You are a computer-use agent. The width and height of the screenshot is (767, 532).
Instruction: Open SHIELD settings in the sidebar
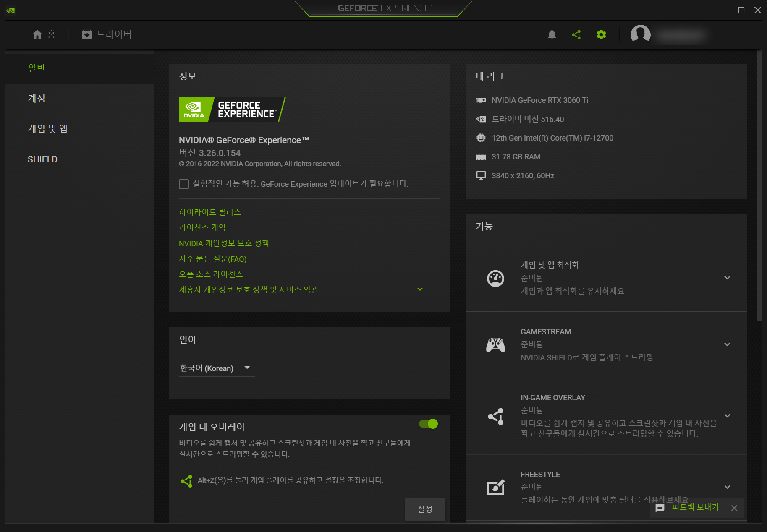point(79,159)
